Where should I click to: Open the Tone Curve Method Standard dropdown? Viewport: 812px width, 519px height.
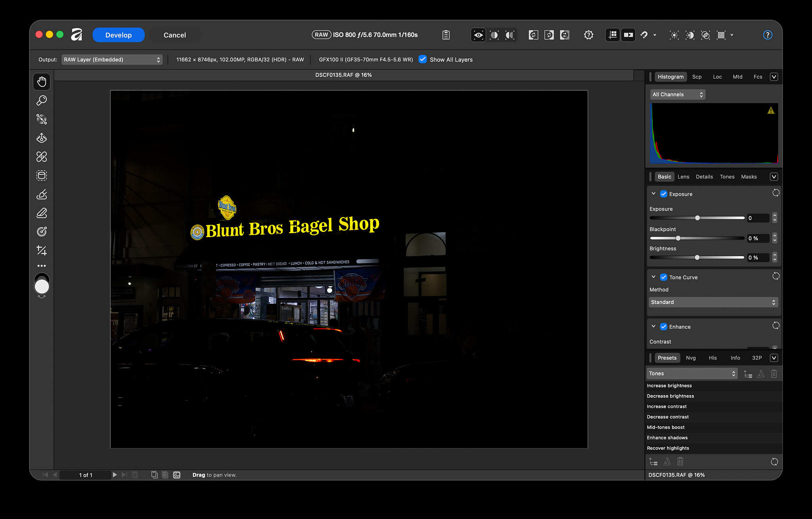click(713, 302)
